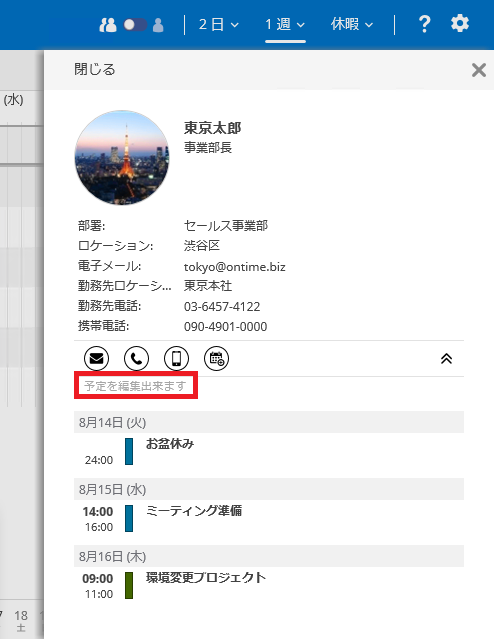The width and height of the screenshot is (494, 639).
Task: Click the 8月14日 (火) date header
Action: point(269,422)
